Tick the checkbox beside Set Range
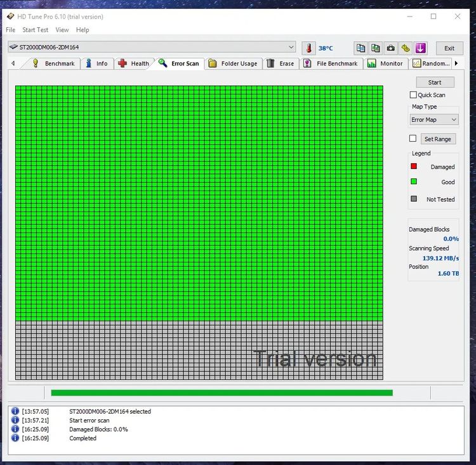Viewport: 476px width, 465px height. (x=413, y=138)
